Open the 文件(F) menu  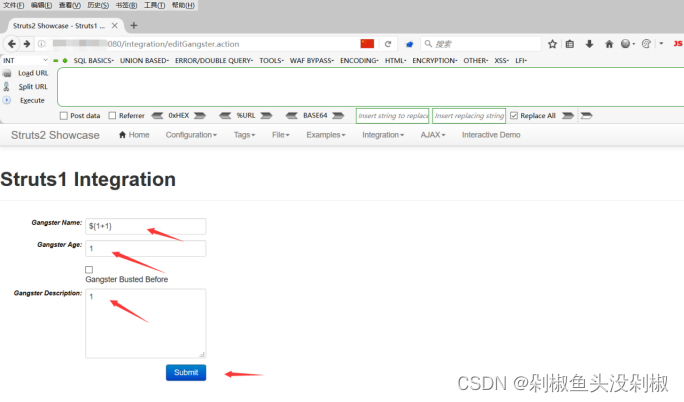(x=14, y=5)
